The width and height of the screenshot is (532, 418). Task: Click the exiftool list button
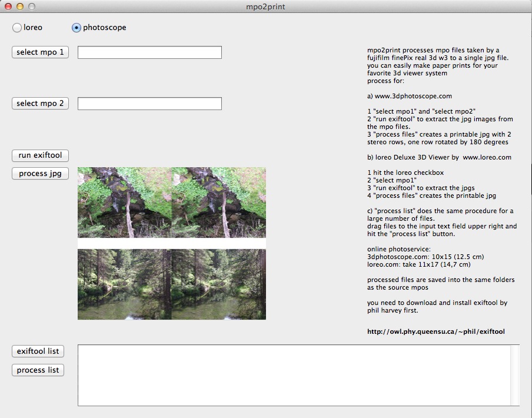click(38, 351)
